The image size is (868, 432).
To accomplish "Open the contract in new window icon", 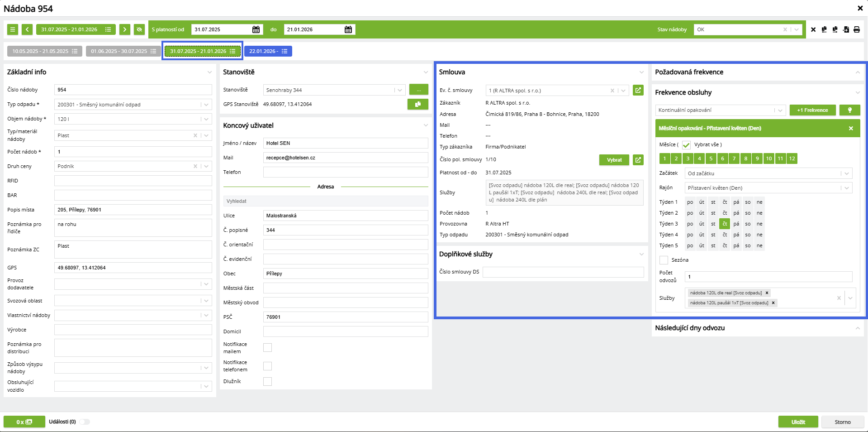I will point(638,90).
